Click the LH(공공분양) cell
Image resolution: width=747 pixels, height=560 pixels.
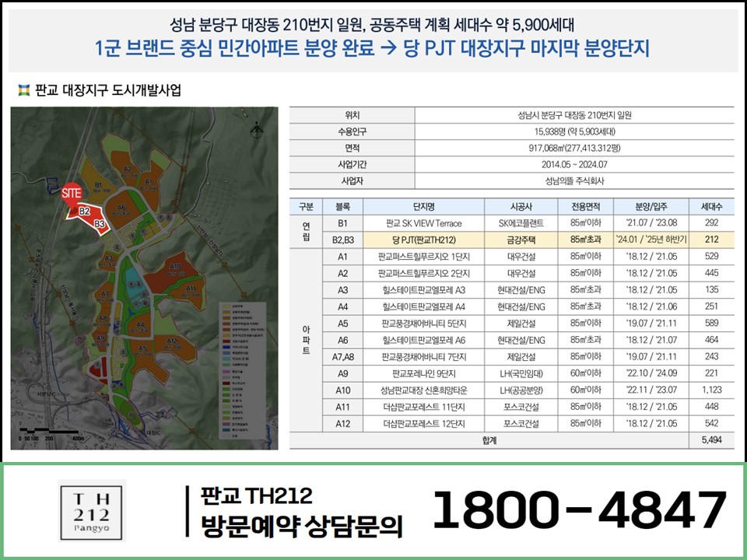click(521, 390)
